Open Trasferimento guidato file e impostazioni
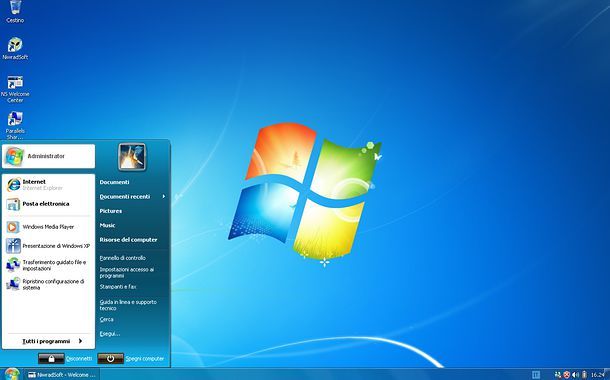The image size is (610, 380). (x=48, y=265)
